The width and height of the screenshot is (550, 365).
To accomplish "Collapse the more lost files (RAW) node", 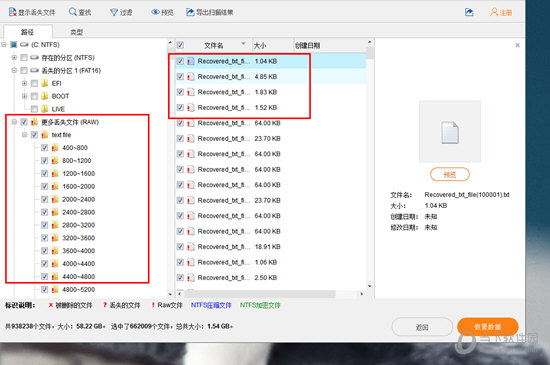I will point(14,122).
